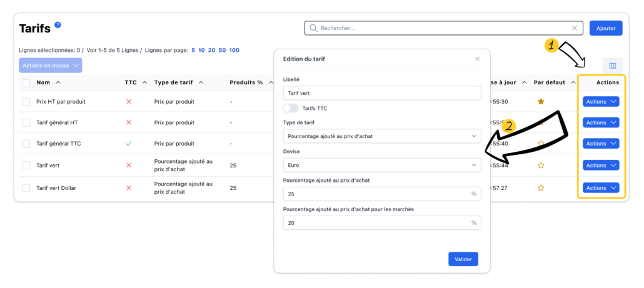This screenshot has height=288, width=644.
Task: Click the Ajouter button
Action: (605, 28)
